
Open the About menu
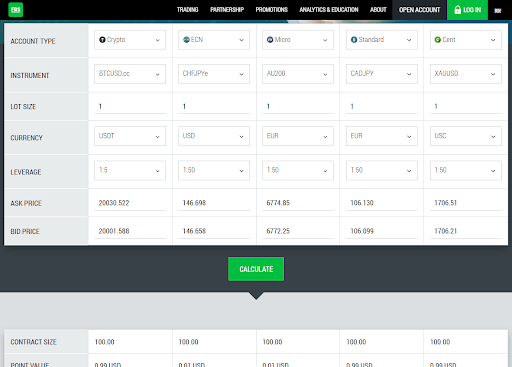point(378,10)
